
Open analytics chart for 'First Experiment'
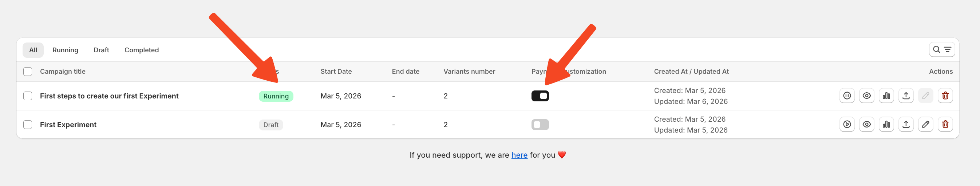coord(886,124)
